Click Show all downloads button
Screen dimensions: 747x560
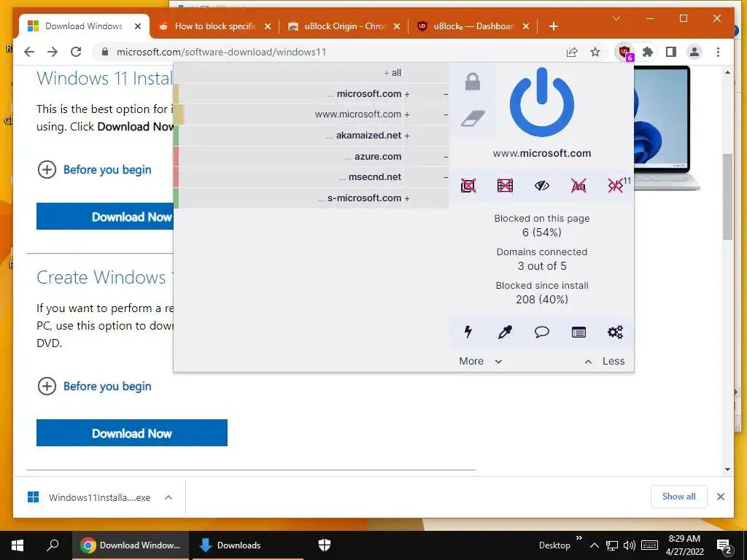point(679,497)
